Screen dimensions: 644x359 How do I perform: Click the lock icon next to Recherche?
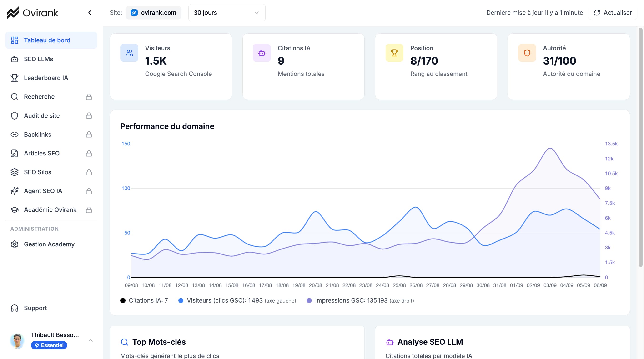coord(89,97)
